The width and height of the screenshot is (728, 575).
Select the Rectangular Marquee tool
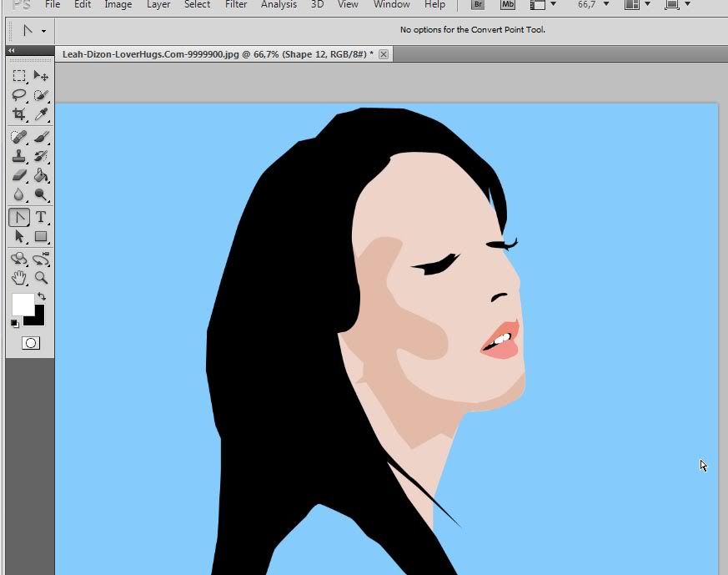pos(19,76)
